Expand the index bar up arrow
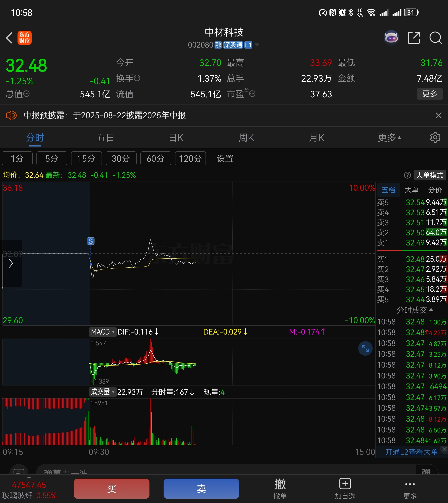 pos(29,477)
